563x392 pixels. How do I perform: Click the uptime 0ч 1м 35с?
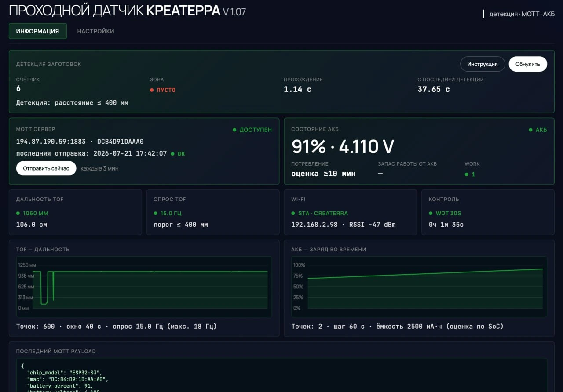tap(446, 225)
